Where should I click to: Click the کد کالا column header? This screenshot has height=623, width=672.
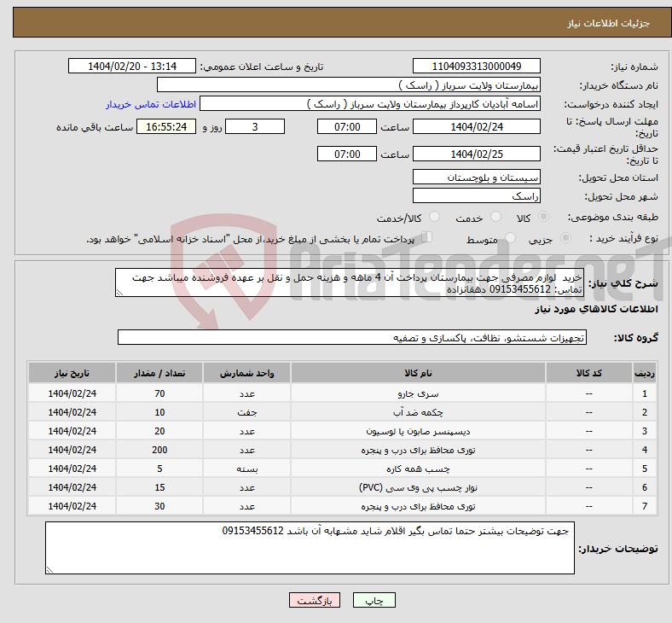coord(589,373)
